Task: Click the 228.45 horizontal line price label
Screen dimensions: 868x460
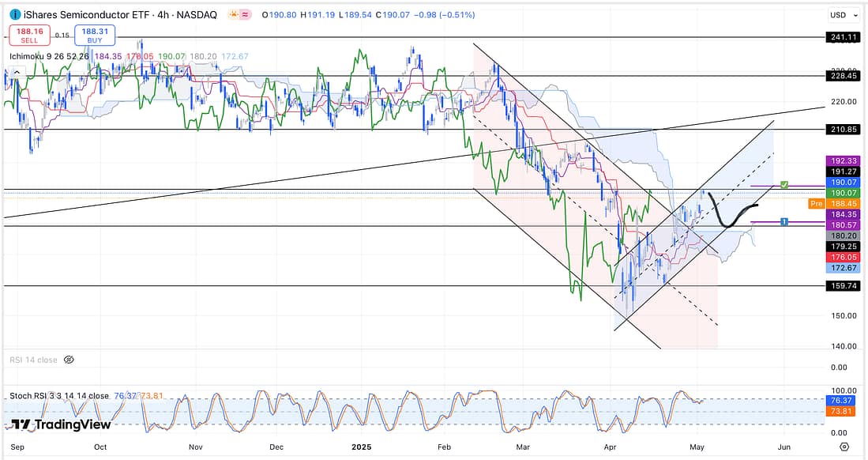Action: (x=843, y=76)
